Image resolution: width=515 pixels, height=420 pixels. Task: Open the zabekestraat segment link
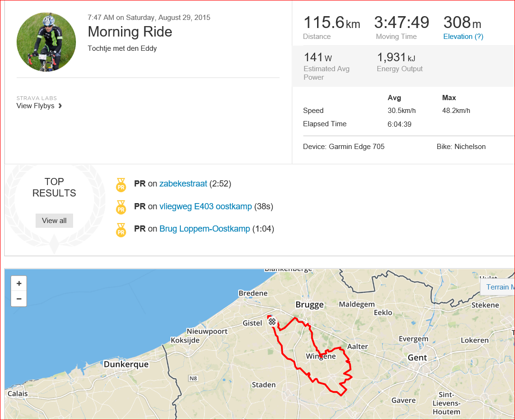coord(183,184)
